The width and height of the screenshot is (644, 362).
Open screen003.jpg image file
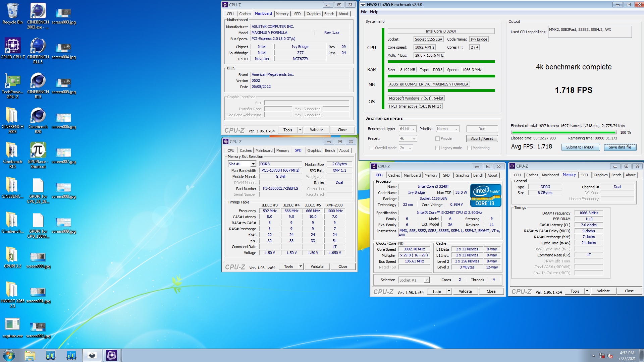[64, 16]
